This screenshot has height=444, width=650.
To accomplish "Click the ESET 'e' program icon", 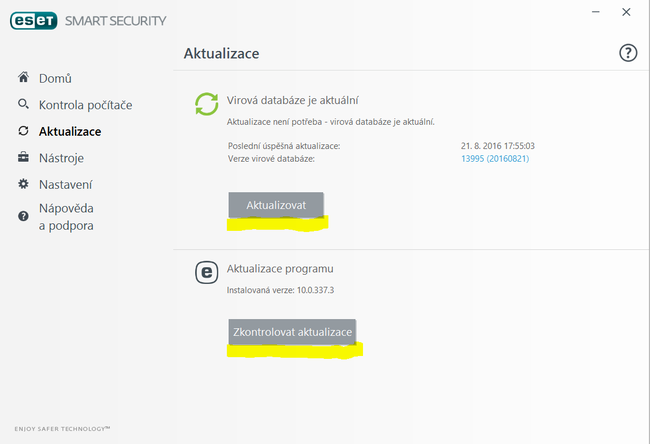I will click(x=206, y=272).
